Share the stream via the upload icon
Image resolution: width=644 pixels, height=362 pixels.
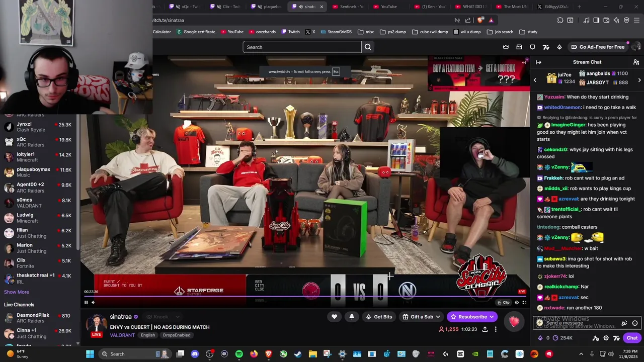(485, 329)
